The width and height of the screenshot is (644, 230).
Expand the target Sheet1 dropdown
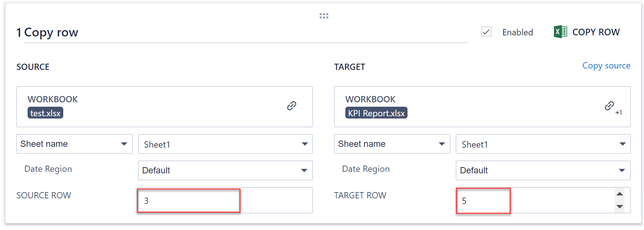543,144
